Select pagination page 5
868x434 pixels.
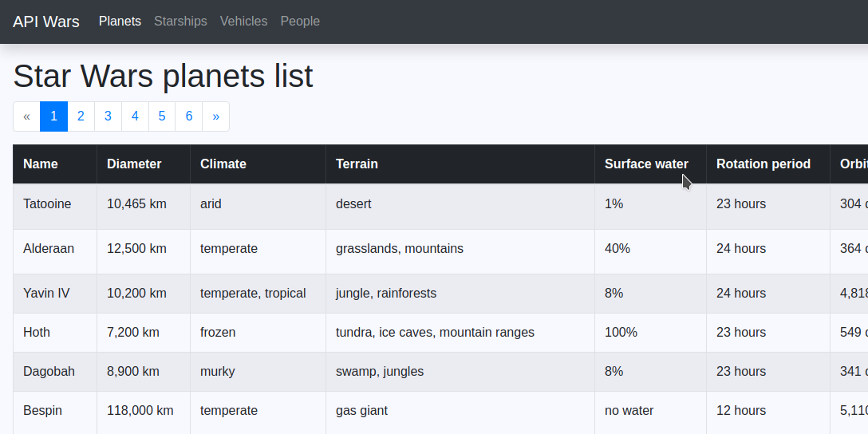(x=162, y=116)
